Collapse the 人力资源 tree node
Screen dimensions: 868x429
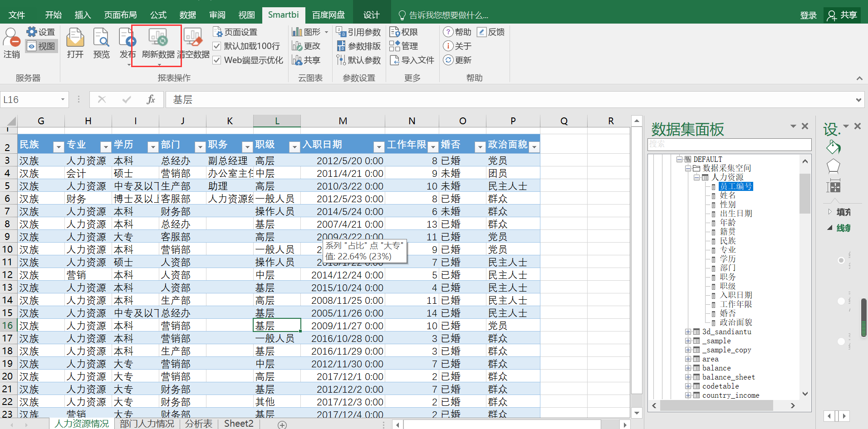696,177
